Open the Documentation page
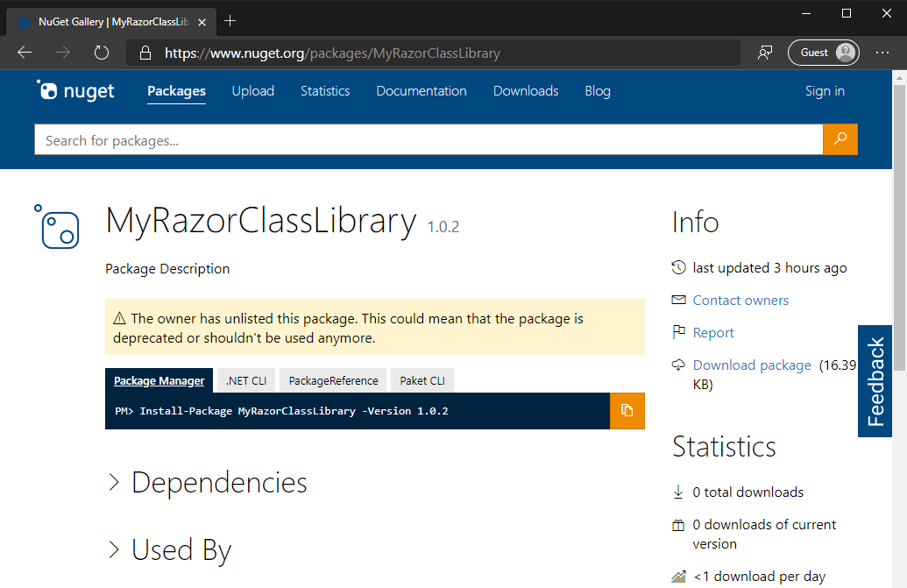The width and height of the screenshot is (907, 588). [x=422, y=91]
